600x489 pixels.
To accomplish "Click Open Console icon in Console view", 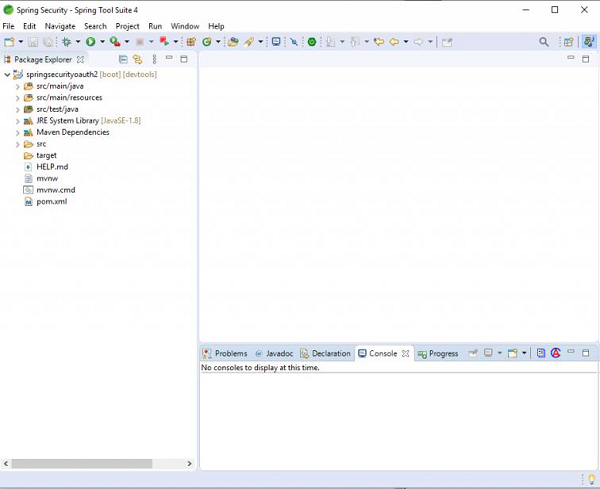I will click(x=512, y=353).
